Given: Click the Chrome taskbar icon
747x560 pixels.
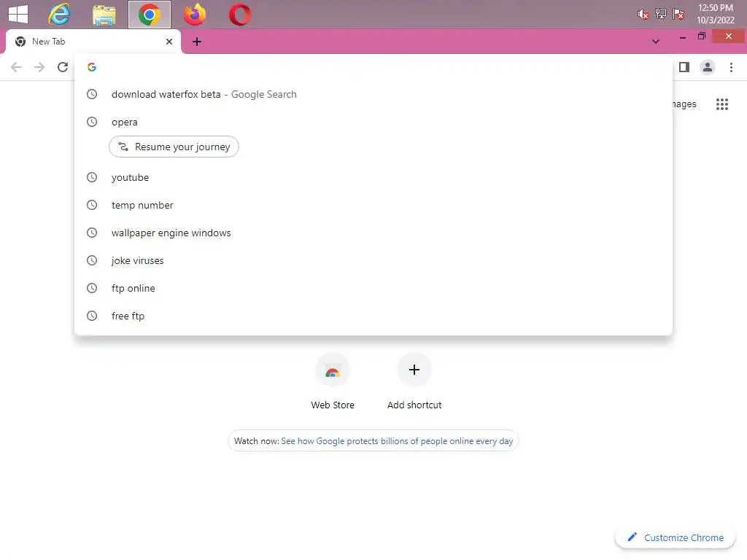Looking at the screenshot, I should (149, 15).
